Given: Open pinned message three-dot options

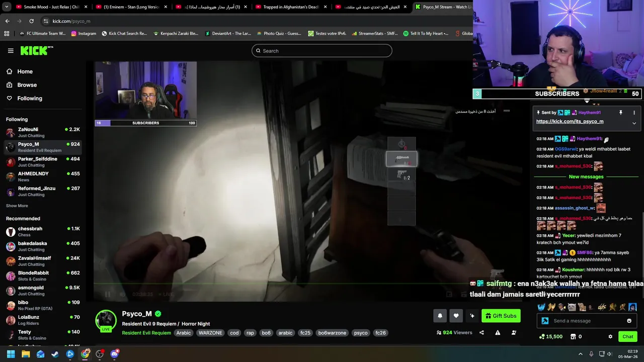Looking at the screenshot, I should coord(634,113).
